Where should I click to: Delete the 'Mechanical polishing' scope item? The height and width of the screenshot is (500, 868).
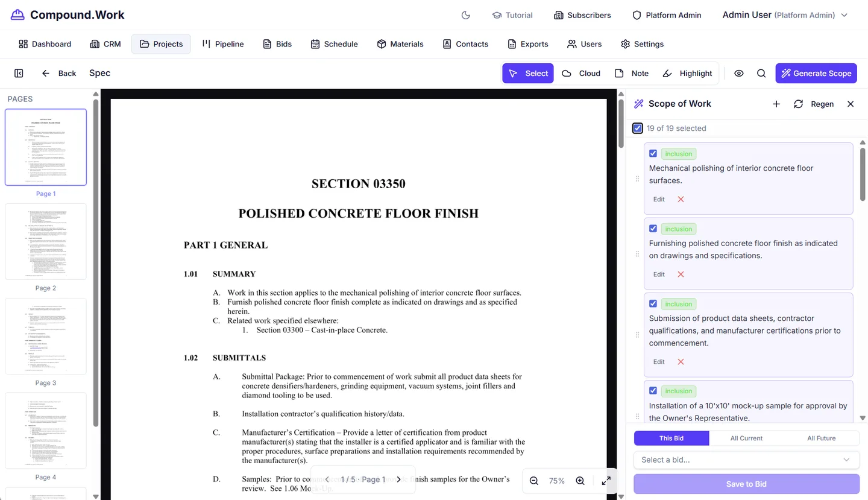pos(681,199)
